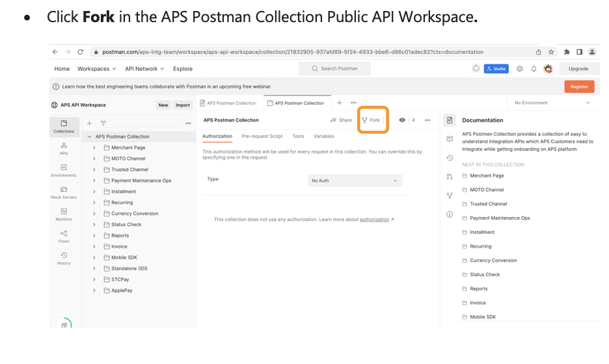
Task: Open the collections list more options dots
Action: (x=188, y=123)
